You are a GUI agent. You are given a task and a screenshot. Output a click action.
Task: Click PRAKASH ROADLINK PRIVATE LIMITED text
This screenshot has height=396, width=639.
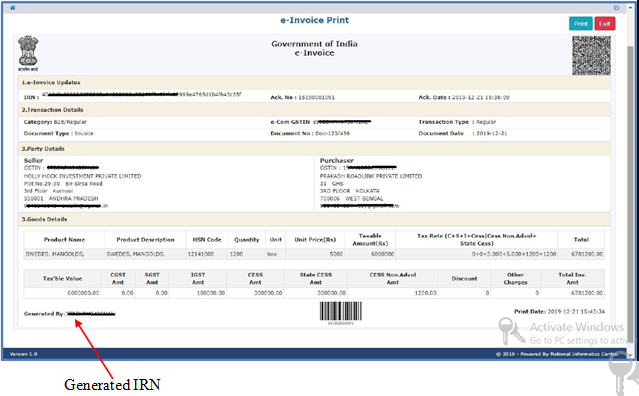point(371,176)
